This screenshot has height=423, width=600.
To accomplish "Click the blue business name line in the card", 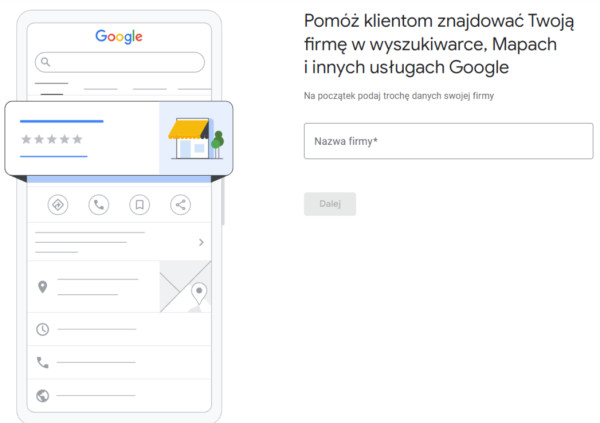I will (62, 121).
